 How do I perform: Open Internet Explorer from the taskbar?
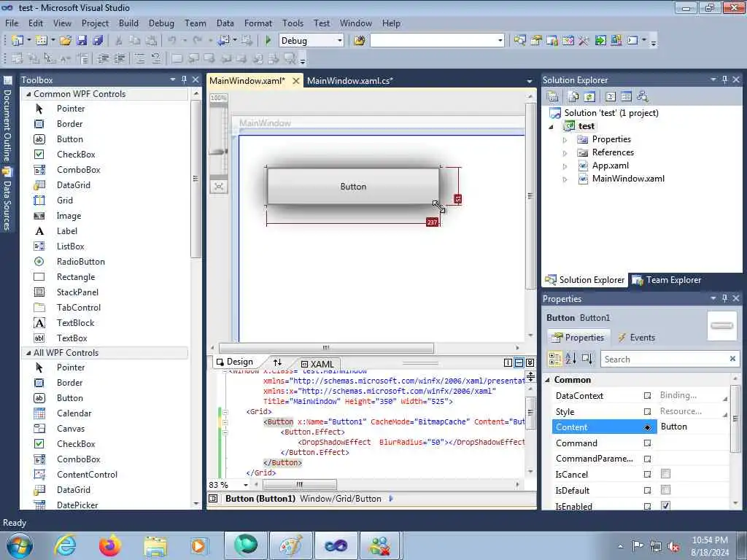65,545
